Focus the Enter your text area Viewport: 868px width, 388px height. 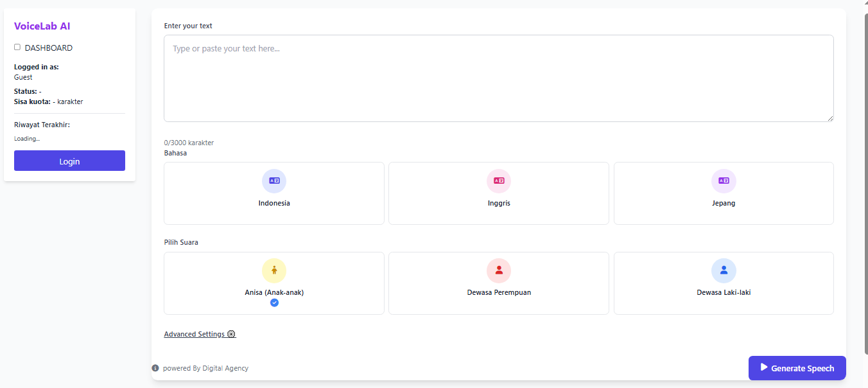499,78
